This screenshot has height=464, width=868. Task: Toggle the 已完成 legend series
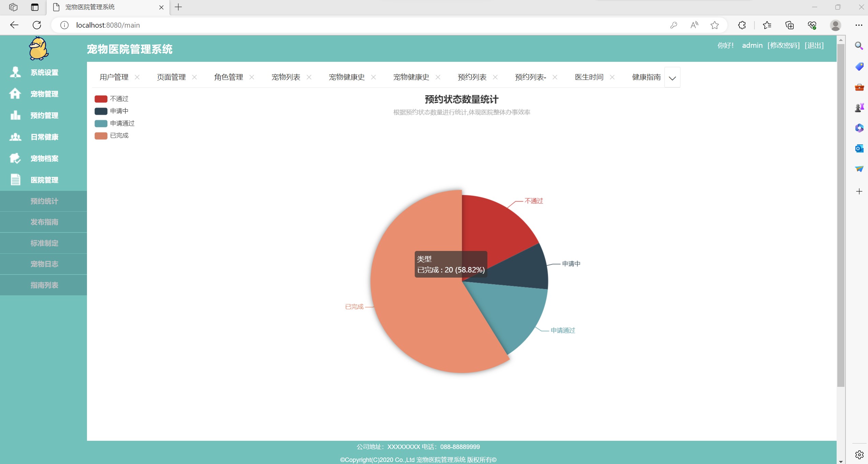click(x=112, y=136)
